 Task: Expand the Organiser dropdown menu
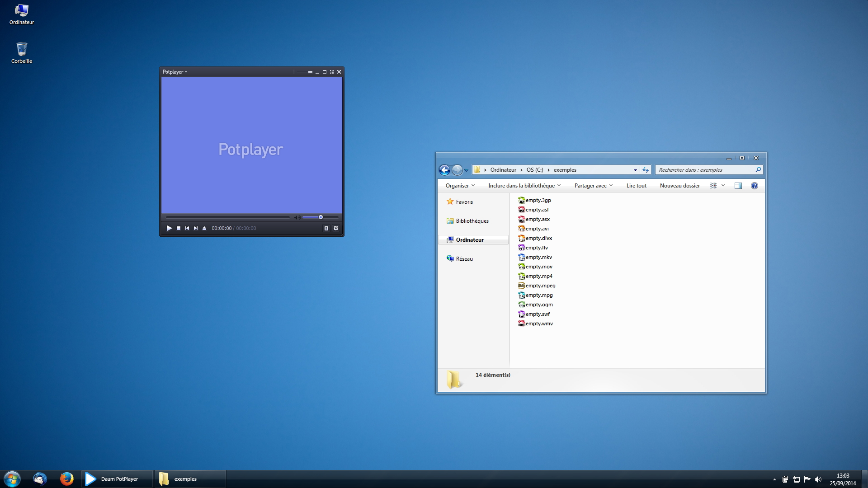pos(460,186)
